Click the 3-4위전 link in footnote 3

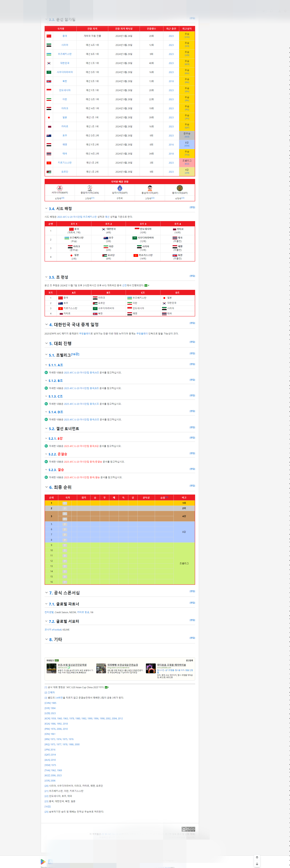[59, 698]
